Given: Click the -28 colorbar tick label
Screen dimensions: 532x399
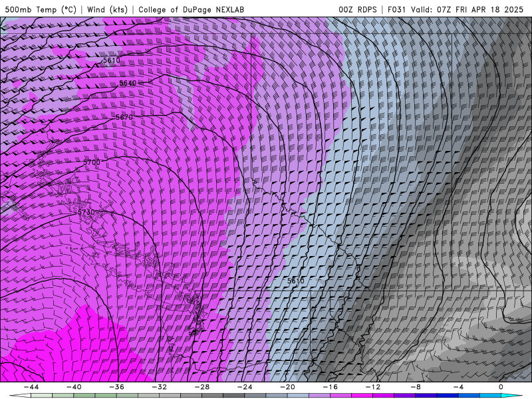Looking at the screenshot, I should [x=202, y=387].
